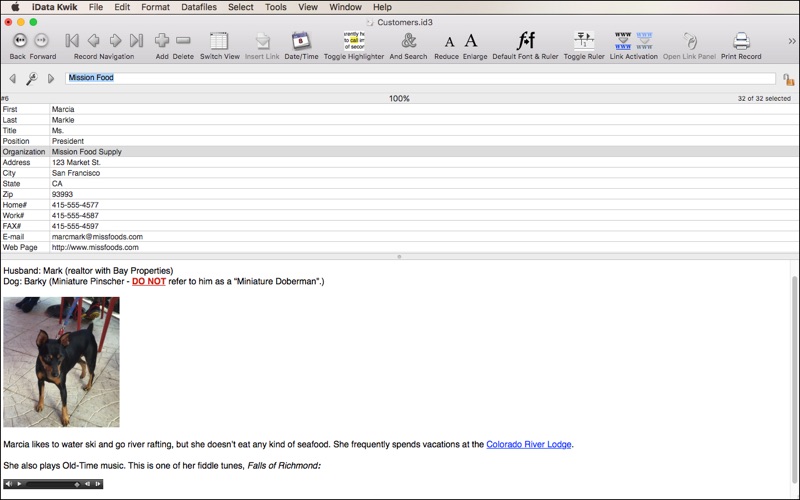800x500 pixels.
Task: Expand toolbar overflow chevron at right
Action: [791, 41]
